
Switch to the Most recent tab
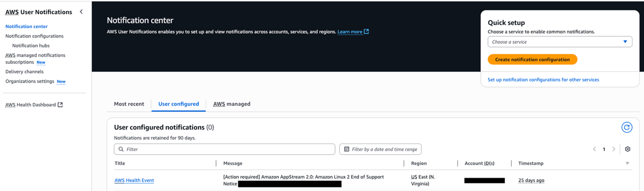click(129, 104)
